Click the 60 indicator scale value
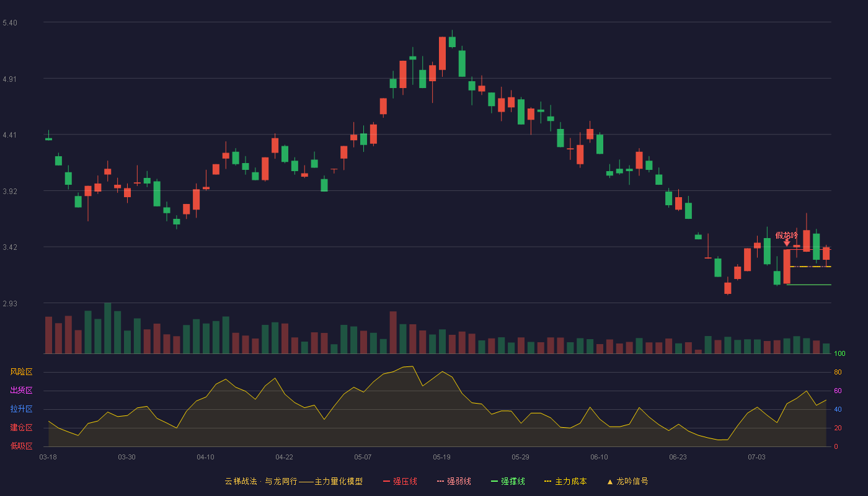 coord(838,391)
